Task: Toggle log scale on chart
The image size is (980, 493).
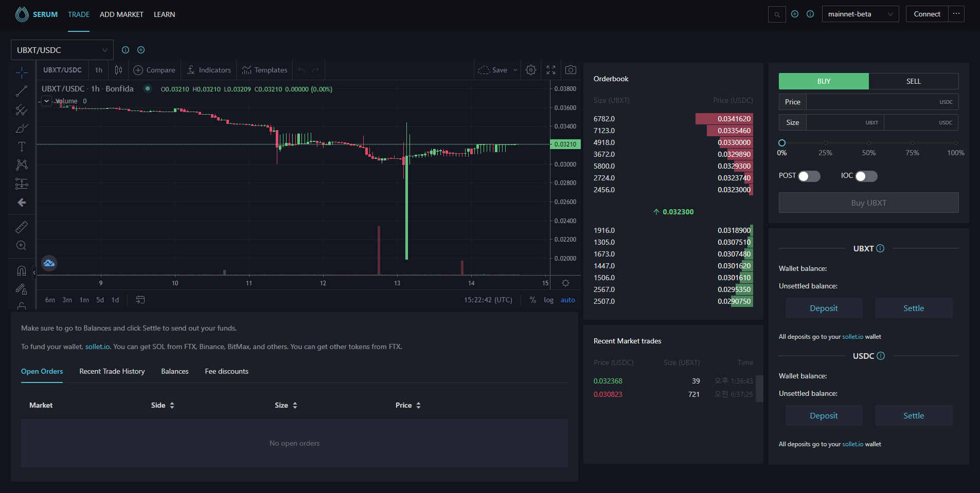Action: click(x=549, y=300)
